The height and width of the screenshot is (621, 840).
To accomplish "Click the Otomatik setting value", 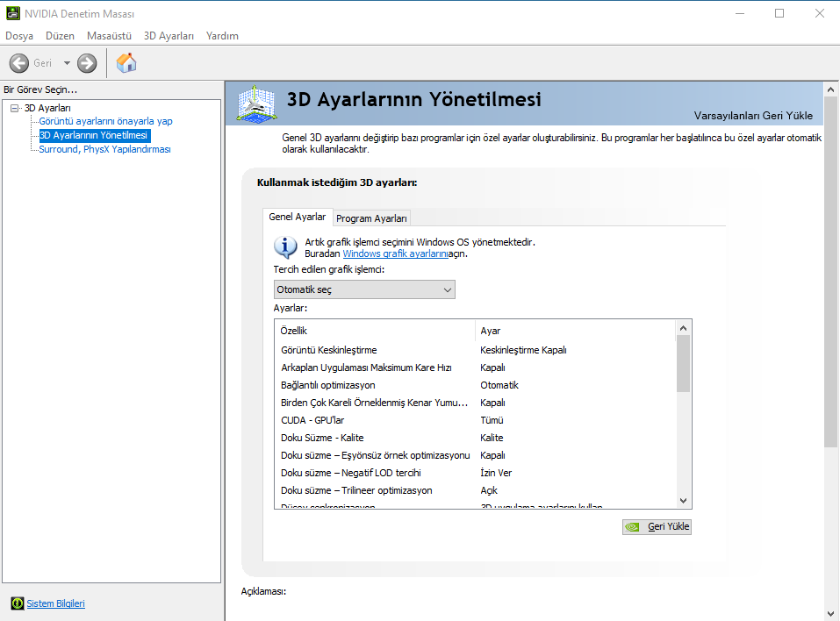I will coord(499,385).
